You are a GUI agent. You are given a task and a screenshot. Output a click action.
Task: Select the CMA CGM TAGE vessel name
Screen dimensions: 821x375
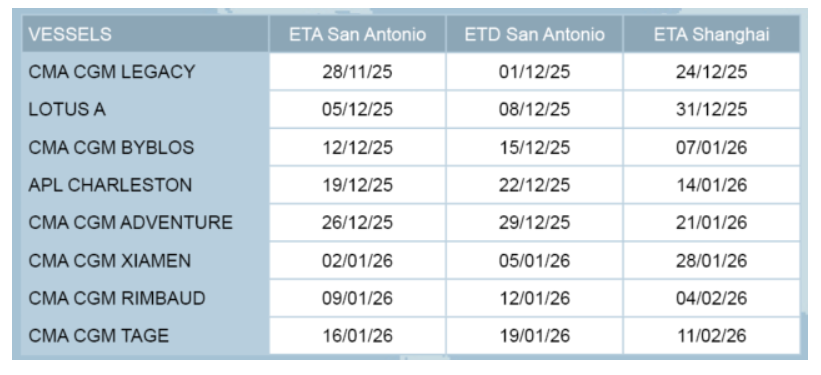pyautogui.click(x=98, y=335)
